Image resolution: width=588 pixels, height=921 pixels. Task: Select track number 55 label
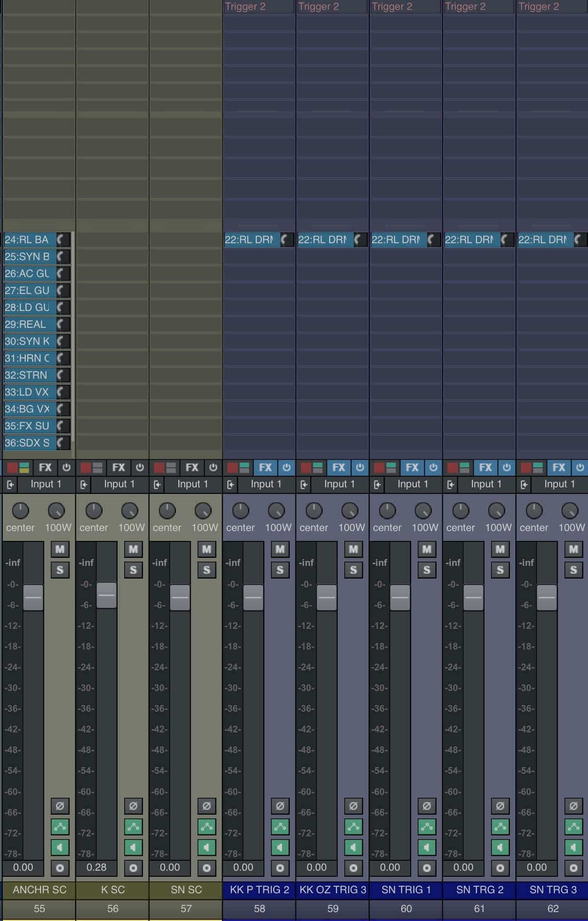pos(39,908)
